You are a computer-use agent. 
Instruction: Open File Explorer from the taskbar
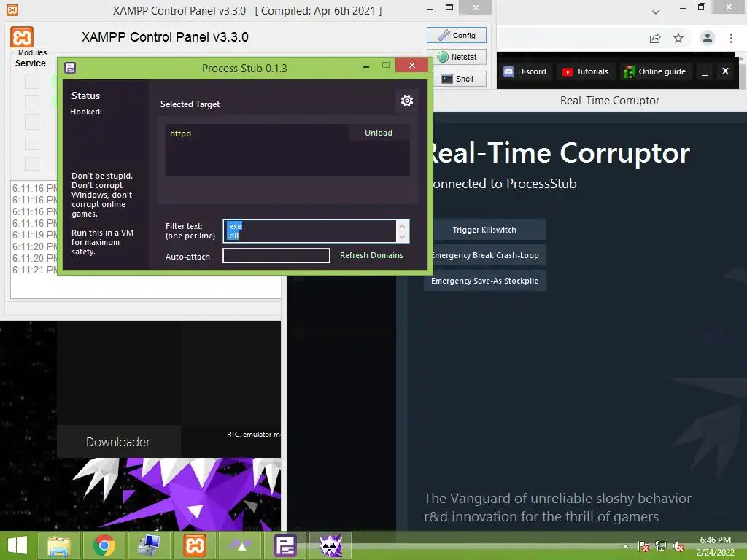coord(59,545)
